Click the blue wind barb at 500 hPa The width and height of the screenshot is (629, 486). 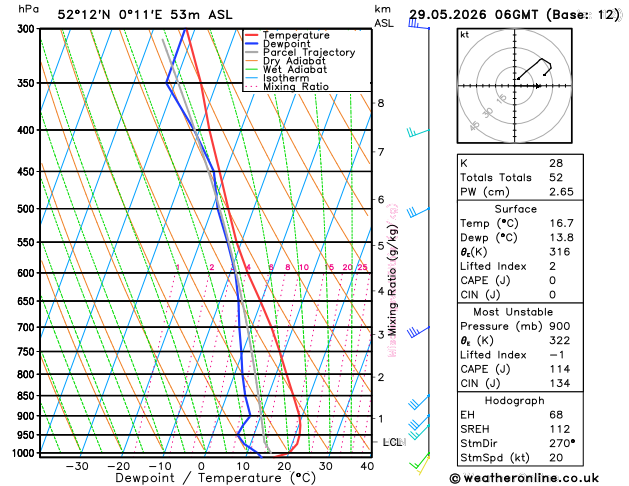coord(418,213)
